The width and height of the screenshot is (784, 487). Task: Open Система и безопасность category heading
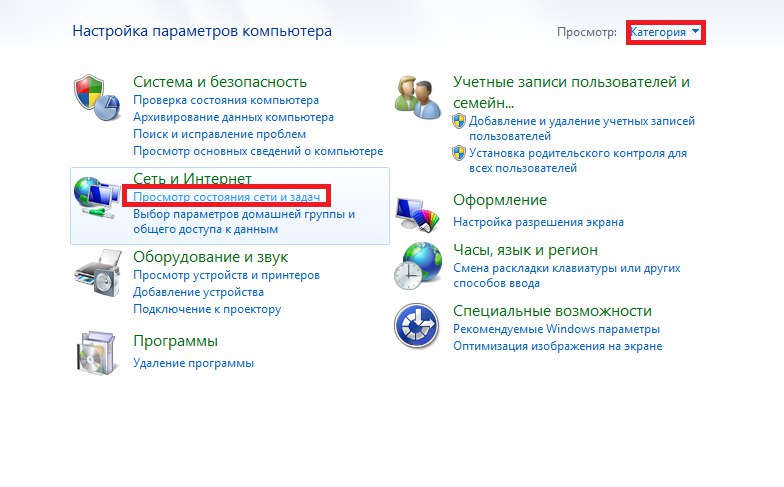(x=220, y=82)
